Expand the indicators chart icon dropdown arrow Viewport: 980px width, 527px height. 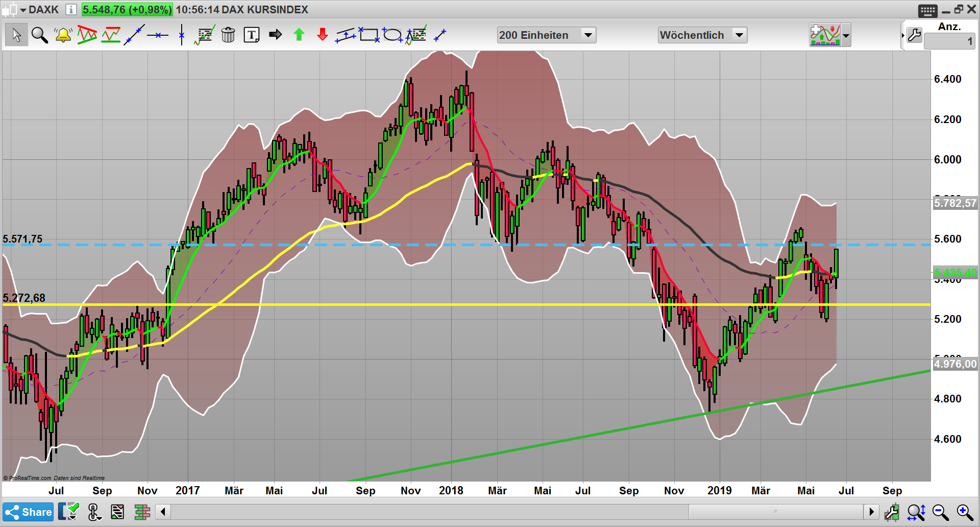tap(846, 36)
